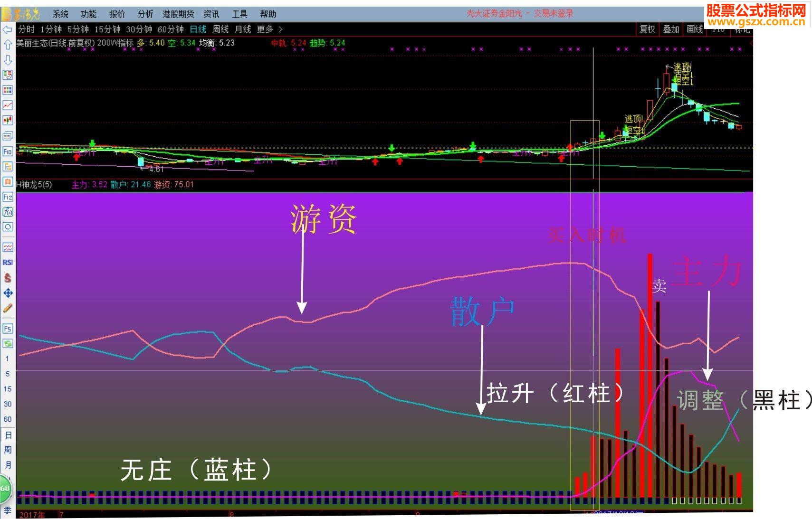Viewport: 812px width, 519px height.
Task: Click the 光大证券金阳光 title text
Action: 494,14
